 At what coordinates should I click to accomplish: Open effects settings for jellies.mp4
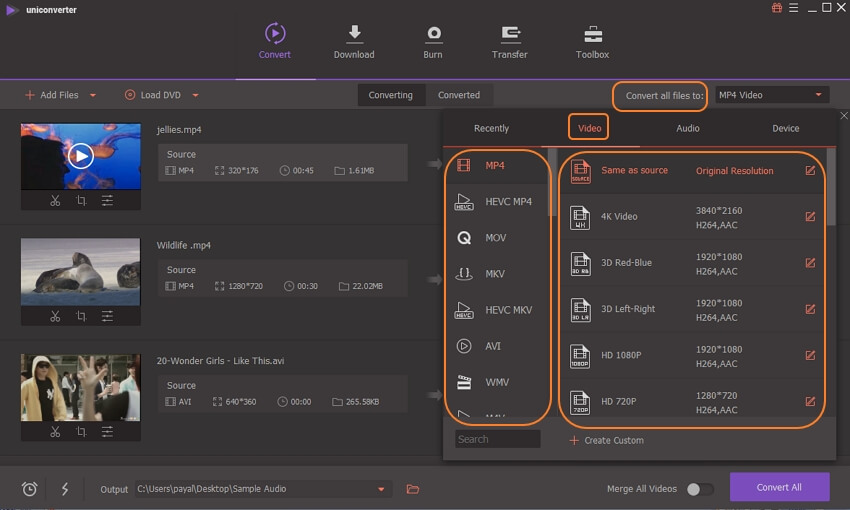[107, 201]
